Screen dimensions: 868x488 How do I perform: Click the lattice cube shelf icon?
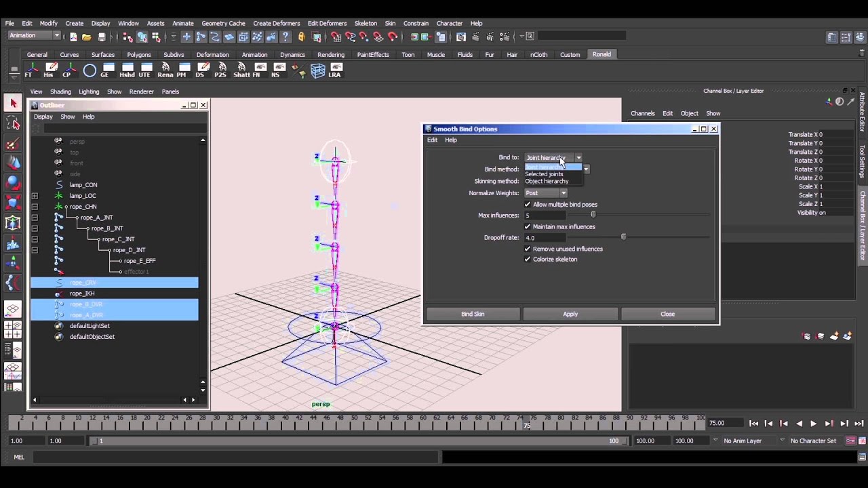point(317,70)
